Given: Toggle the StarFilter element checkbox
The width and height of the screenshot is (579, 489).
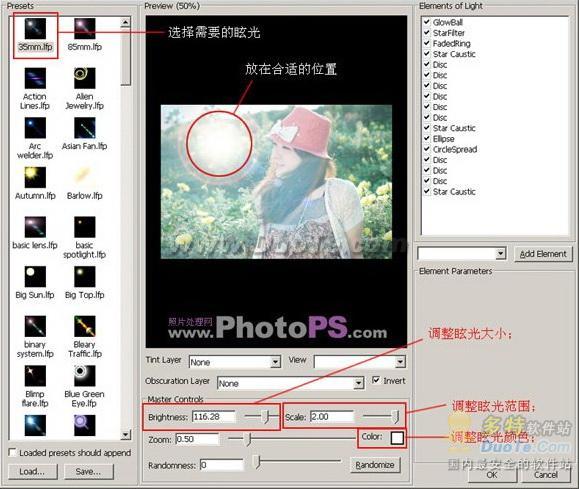Looking at the screenshot, I should [426, 33].
